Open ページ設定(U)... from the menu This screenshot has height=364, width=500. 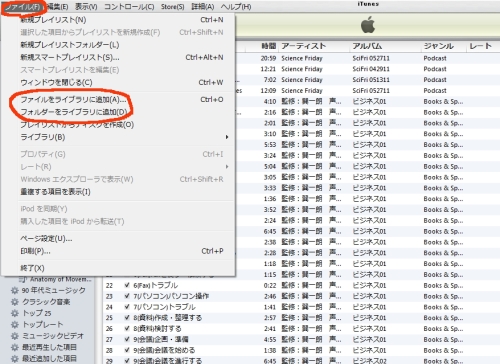pyautogui.click(x=122, y=239)
